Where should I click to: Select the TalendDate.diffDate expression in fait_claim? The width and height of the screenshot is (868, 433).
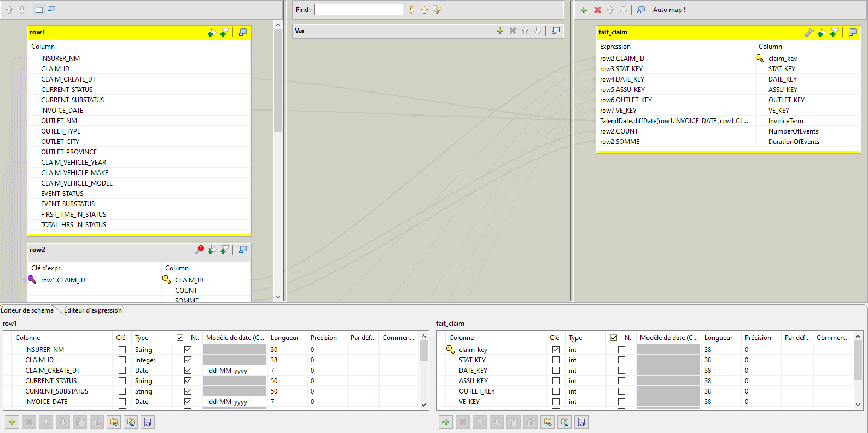point(674,121)
